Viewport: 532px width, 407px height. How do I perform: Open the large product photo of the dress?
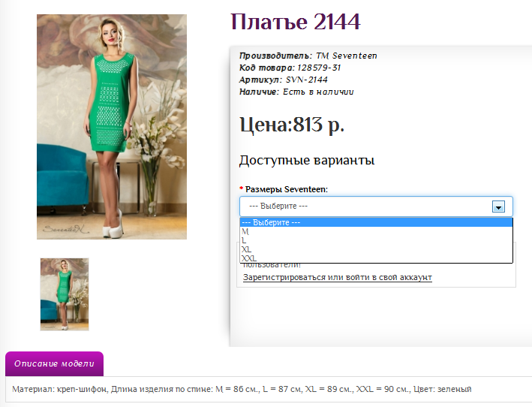point(112,127)
